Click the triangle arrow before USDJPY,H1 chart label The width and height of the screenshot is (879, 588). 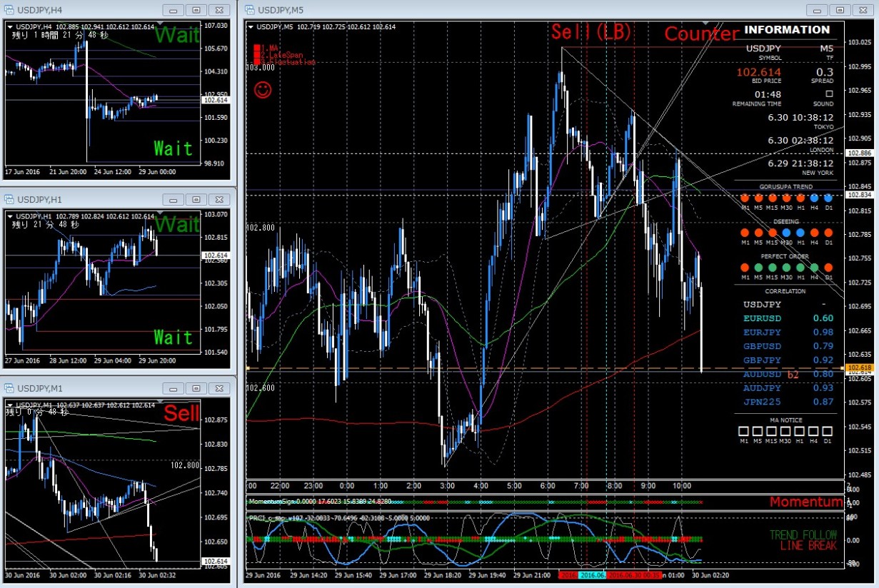tap(10, 216)
